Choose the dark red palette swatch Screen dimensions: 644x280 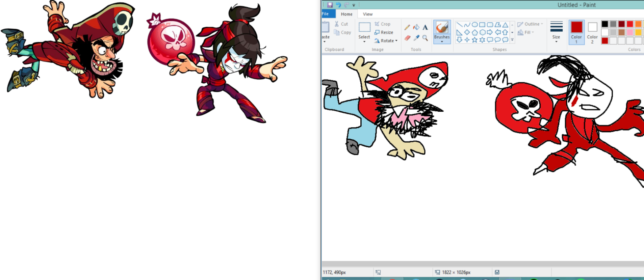coord(622,24)
